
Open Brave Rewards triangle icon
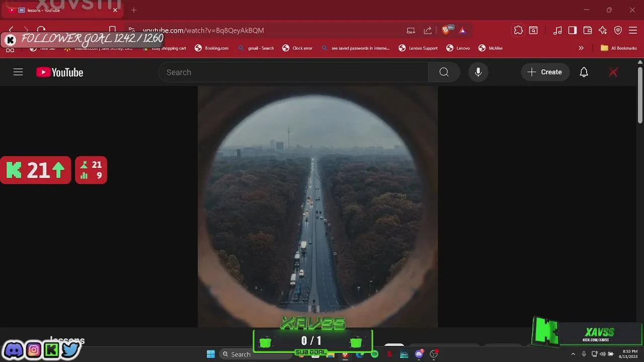(462, 30)
